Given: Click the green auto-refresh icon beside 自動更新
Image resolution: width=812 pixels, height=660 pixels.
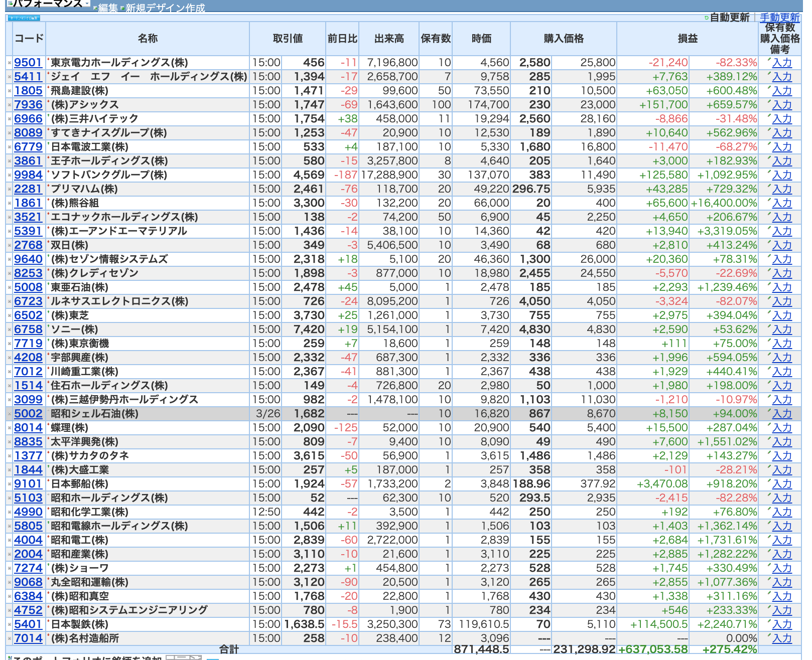Looking at the screenshot, I should [x=707, y=18].
